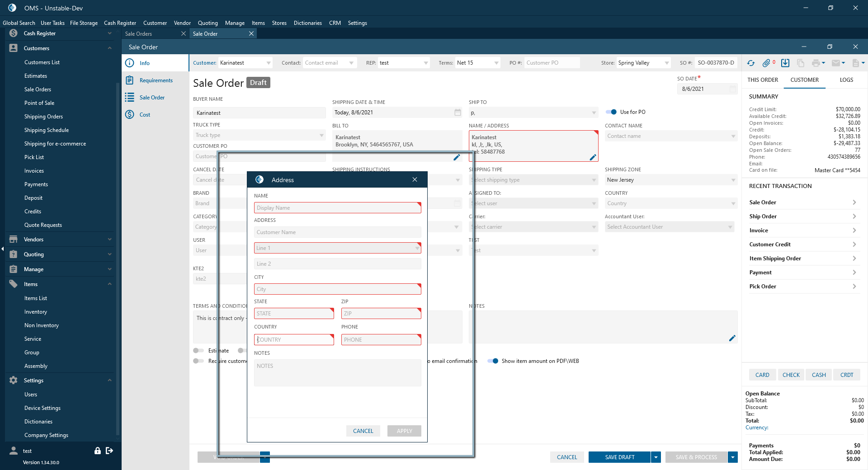
Task: Click the logout icon in sidebar footer
Action: 109,451
